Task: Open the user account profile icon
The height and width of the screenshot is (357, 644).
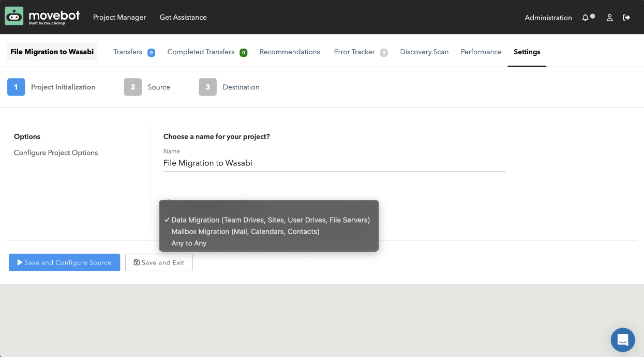Action: point(609,18)
